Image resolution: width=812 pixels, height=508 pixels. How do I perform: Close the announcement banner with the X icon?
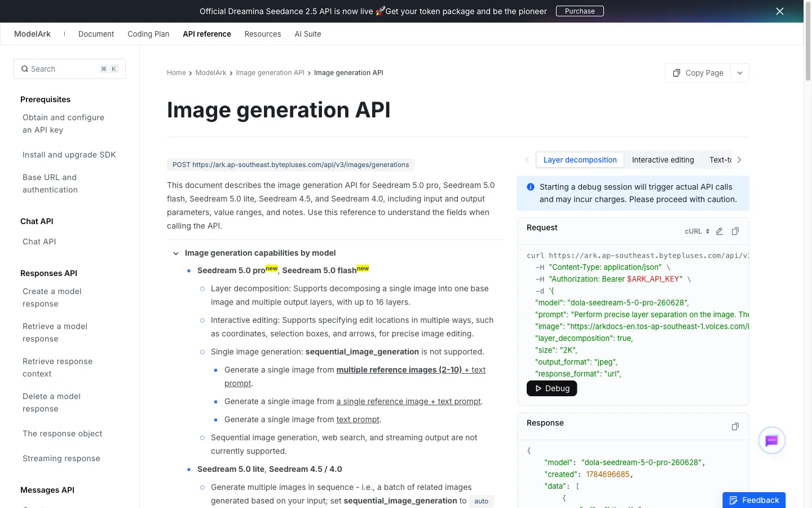(780, 11)
